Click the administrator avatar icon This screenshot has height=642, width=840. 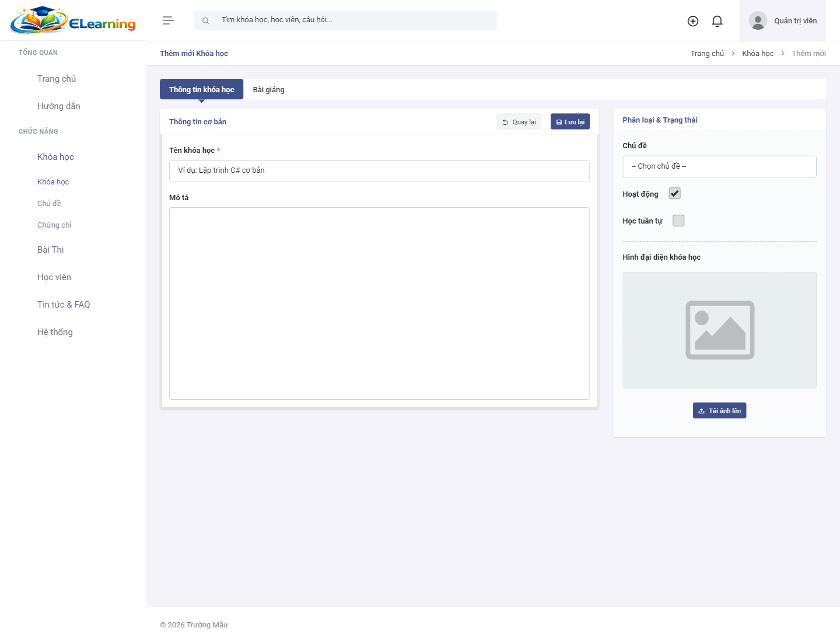tap(758, 20)
